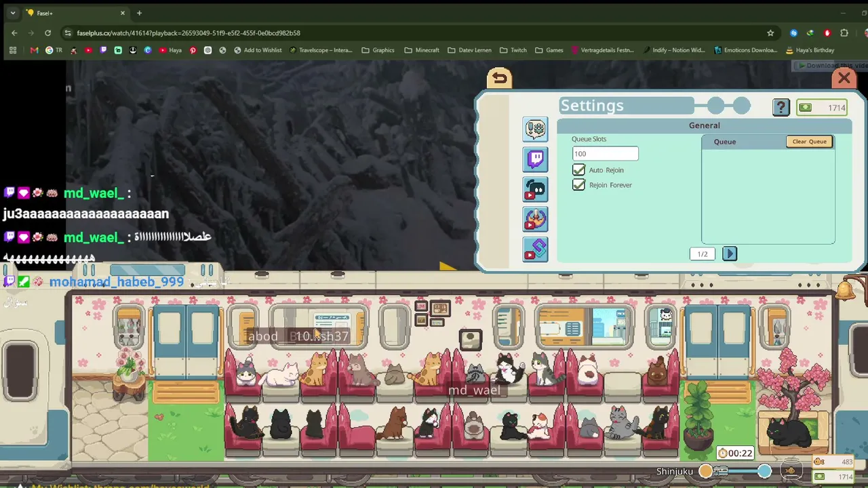
Task: Click the 00:22 stopwatch timer
Action: [736, 453]
